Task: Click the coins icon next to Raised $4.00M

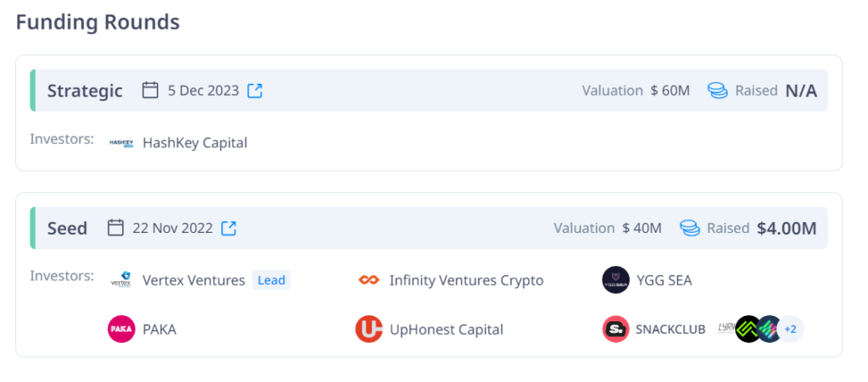Action: pyautogui.click(x=690, y=228)
